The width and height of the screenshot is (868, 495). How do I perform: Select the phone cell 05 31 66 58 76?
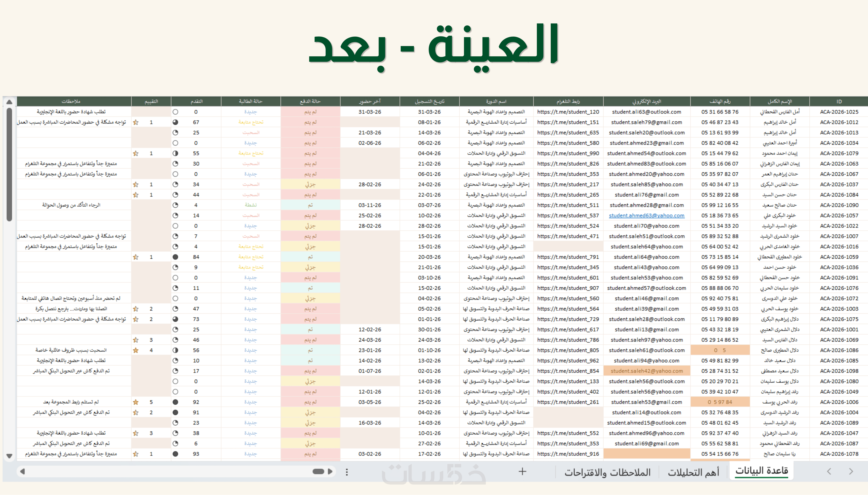[720, 112]
